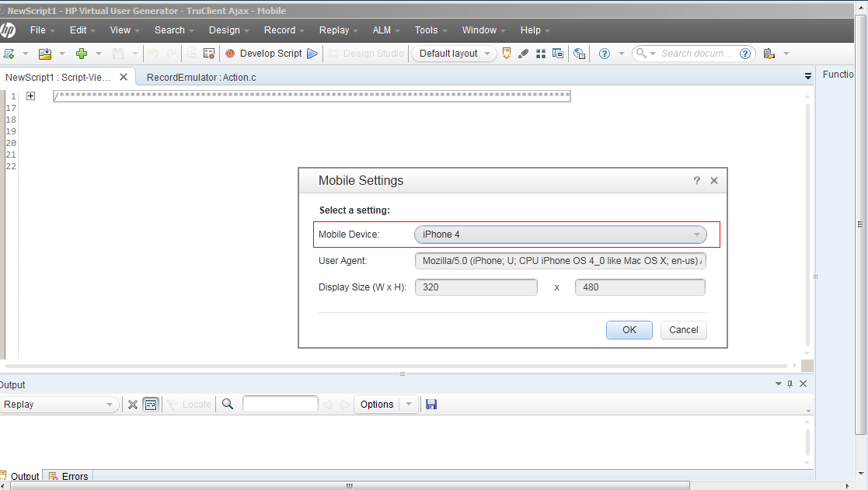The image size is (868, 490).
Task: Click the magnifier icon in search documentation box
Action: click(641, 53)
